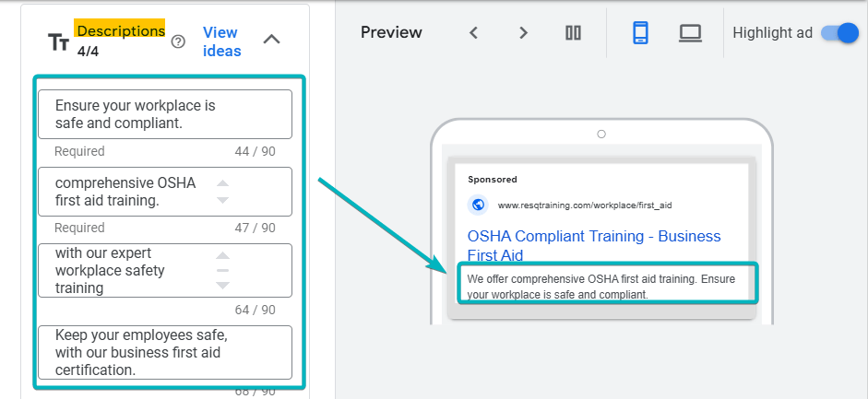Collapse the Descriptions section chevron
The height and width of the screenshot is (399, 868).
pos(271,40)
